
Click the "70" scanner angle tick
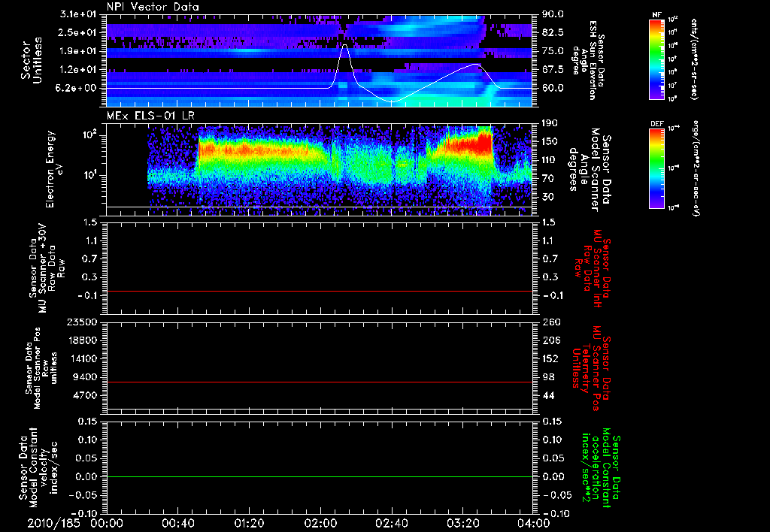[547, 179]
